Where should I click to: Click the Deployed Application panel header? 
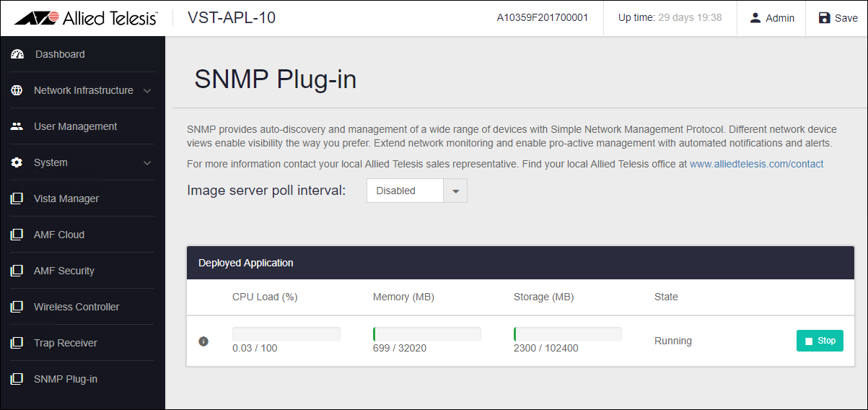point(520,263)
